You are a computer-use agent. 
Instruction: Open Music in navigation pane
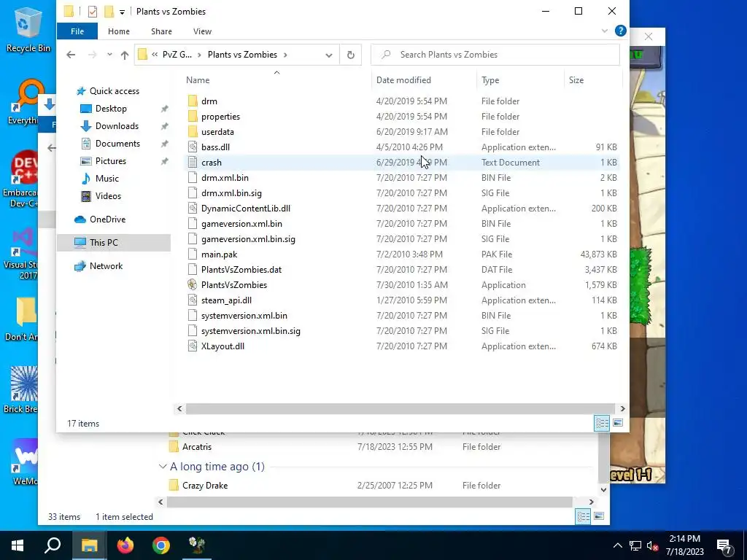tap(107, 179)
